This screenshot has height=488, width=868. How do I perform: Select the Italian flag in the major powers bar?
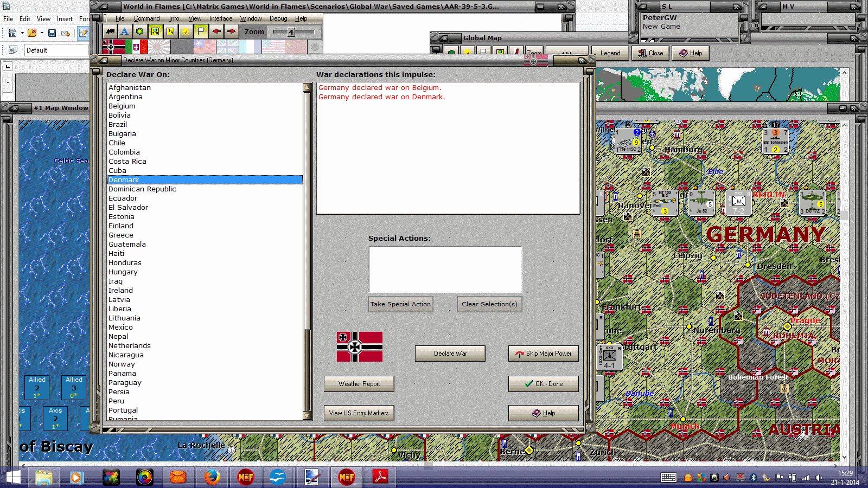point(136,47)
